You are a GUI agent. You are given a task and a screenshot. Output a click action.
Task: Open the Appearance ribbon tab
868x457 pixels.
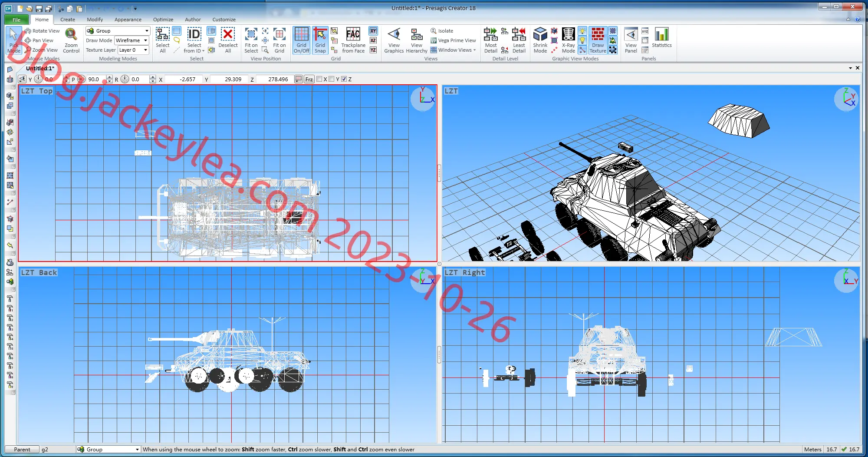coord(128,20)
